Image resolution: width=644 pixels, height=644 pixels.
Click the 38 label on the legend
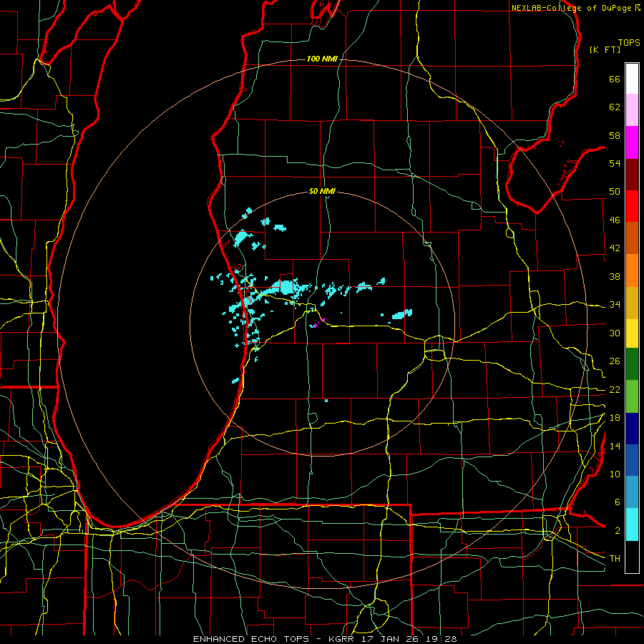[615, 276]
